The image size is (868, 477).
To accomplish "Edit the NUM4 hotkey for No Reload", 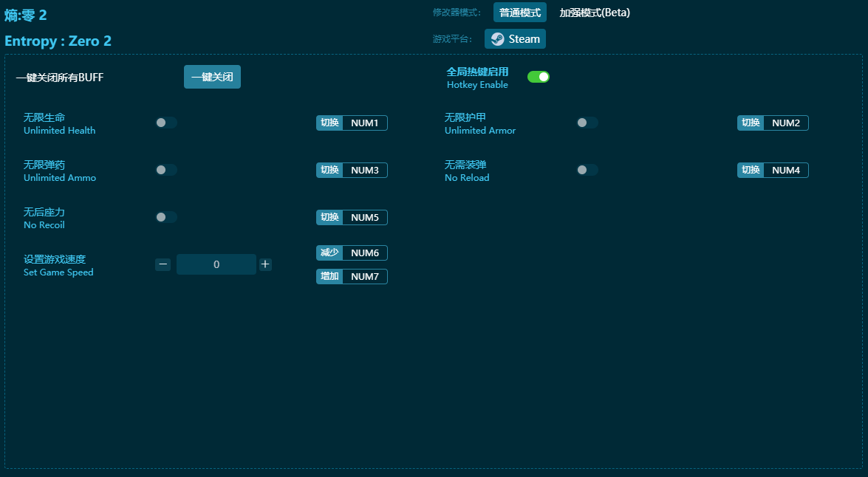I will click(785, 171).
